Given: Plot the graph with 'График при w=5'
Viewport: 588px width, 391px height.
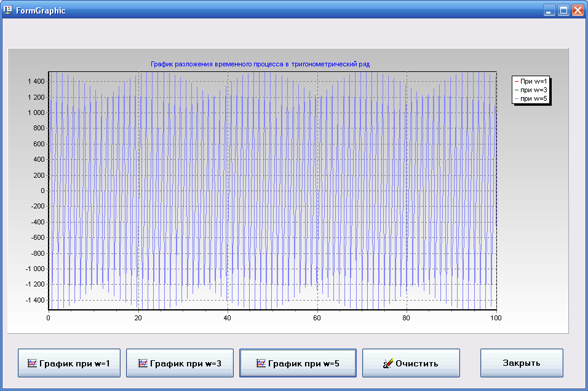Looking at the screenshot, I should pos(298,363).
